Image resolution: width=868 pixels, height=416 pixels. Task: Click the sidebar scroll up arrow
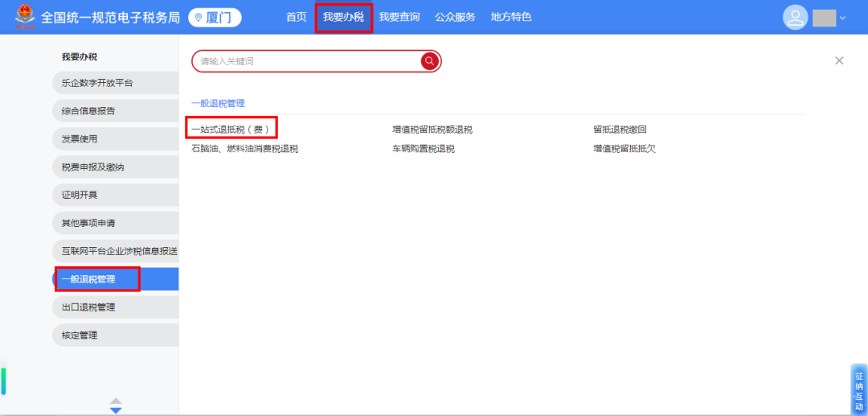[x=116, y=401]
